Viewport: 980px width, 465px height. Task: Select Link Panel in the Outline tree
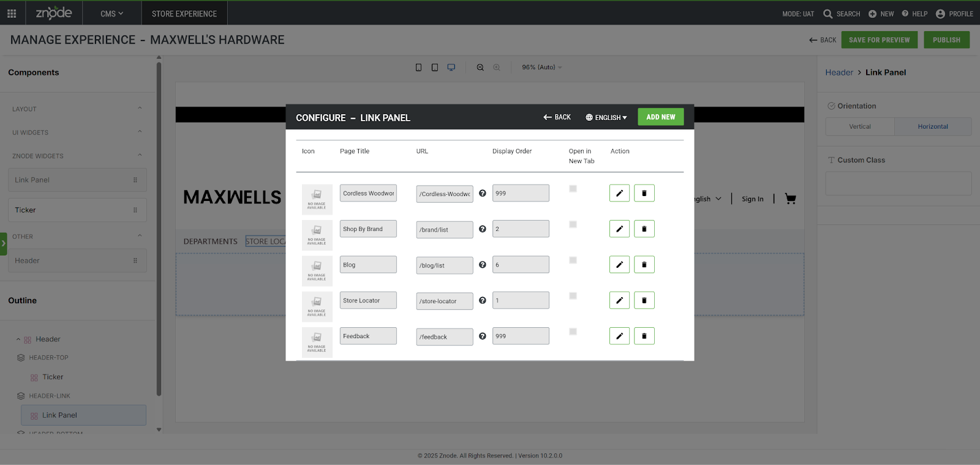(x=83, y=415)
